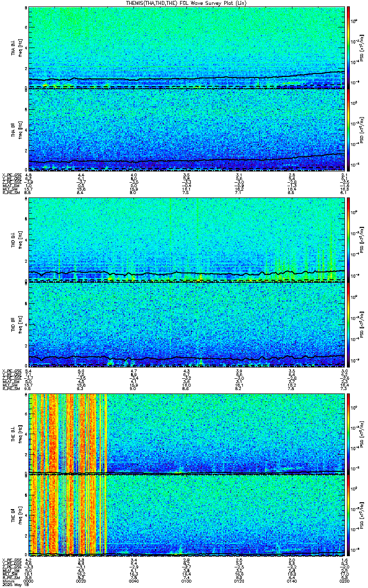The height and width of the screenshot is (588, 368).
Task: Click the black cyclotron frequency line in THA B-perpendicular panel
Action: click(186, 78)
